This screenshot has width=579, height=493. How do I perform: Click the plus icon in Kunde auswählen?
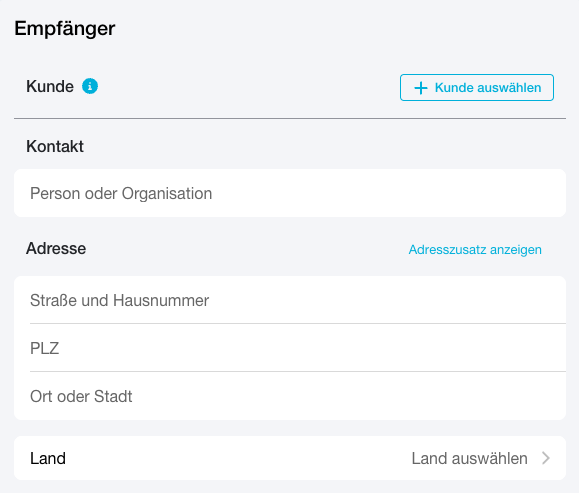(421, 88)
